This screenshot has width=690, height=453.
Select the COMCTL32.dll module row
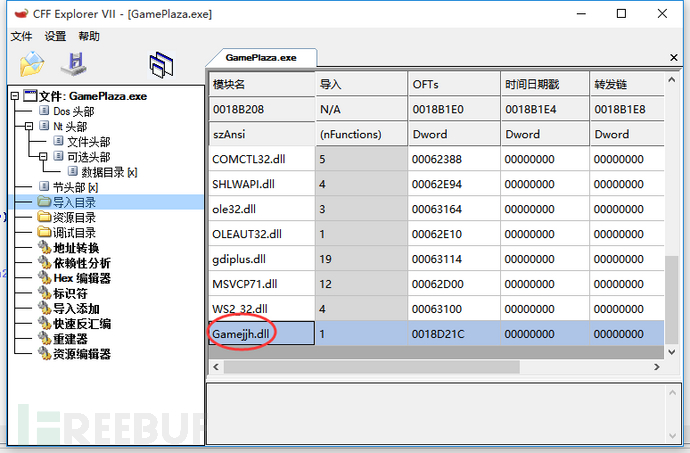point(436,159)
